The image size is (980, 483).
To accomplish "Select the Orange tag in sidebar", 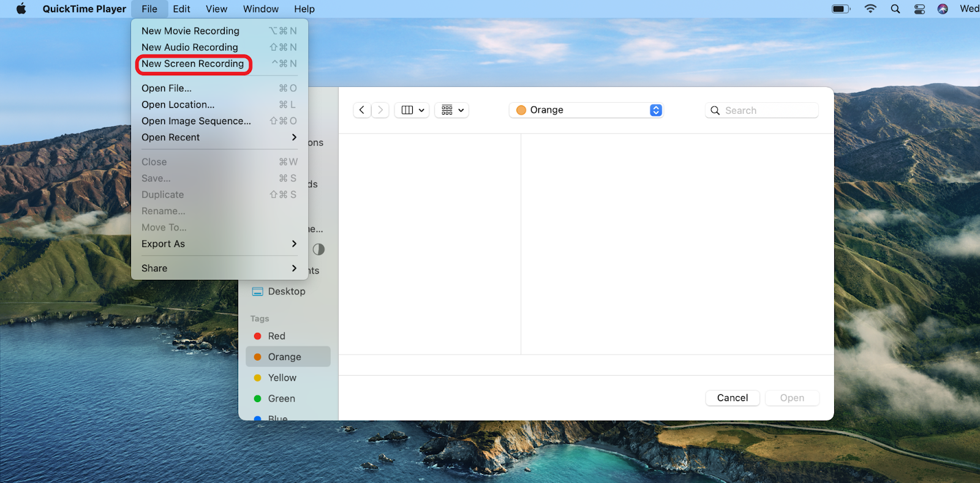I will click(288, 357).
